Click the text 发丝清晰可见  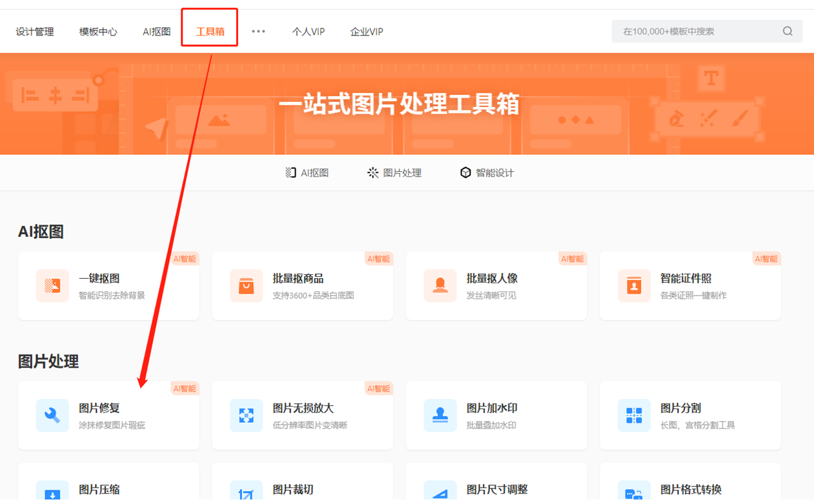pyautogui.click(x=491, y=296)
